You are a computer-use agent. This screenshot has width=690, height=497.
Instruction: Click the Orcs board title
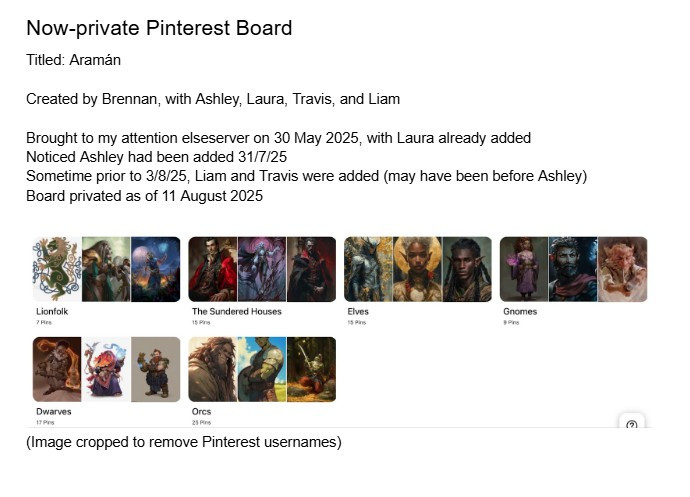tap(201, 411)
